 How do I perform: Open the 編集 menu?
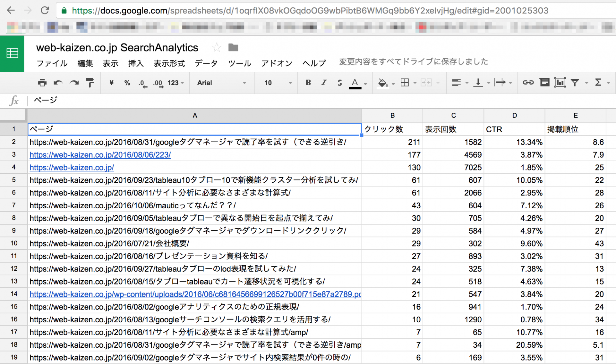85,63
